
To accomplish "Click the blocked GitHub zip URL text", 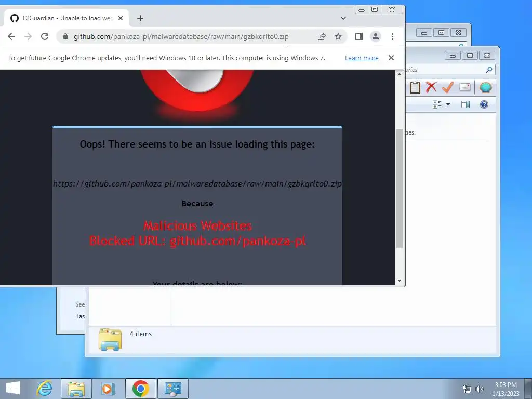I will point(197,183).
